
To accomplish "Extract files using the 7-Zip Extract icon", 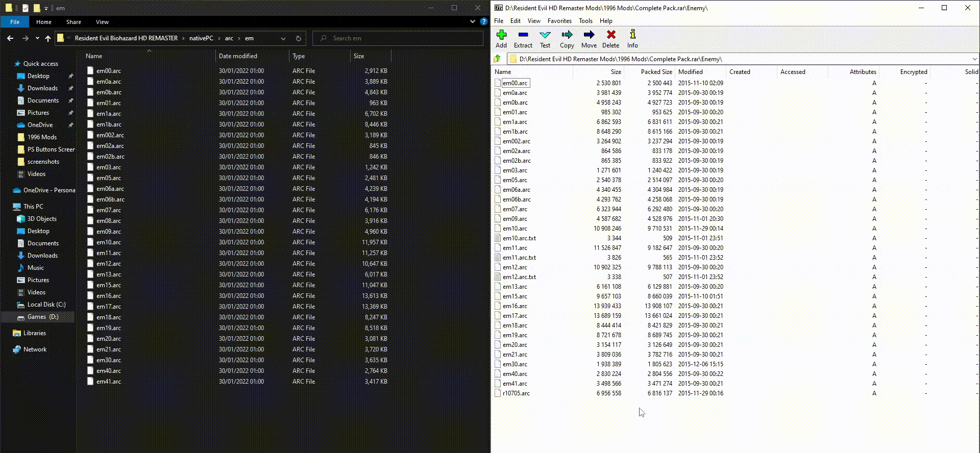I will (523, 39).
